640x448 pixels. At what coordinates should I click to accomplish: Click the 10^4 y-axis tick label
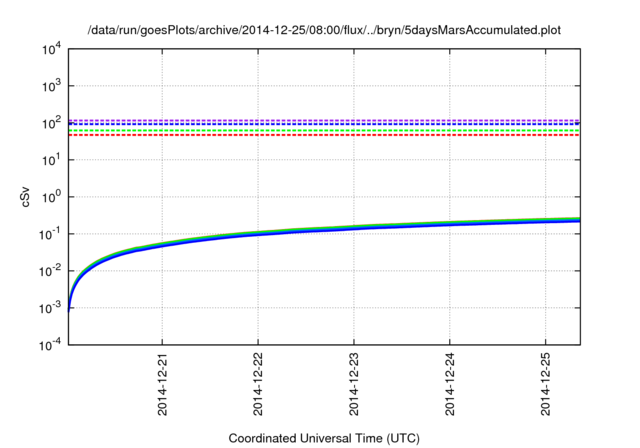[x=51, y=50]
